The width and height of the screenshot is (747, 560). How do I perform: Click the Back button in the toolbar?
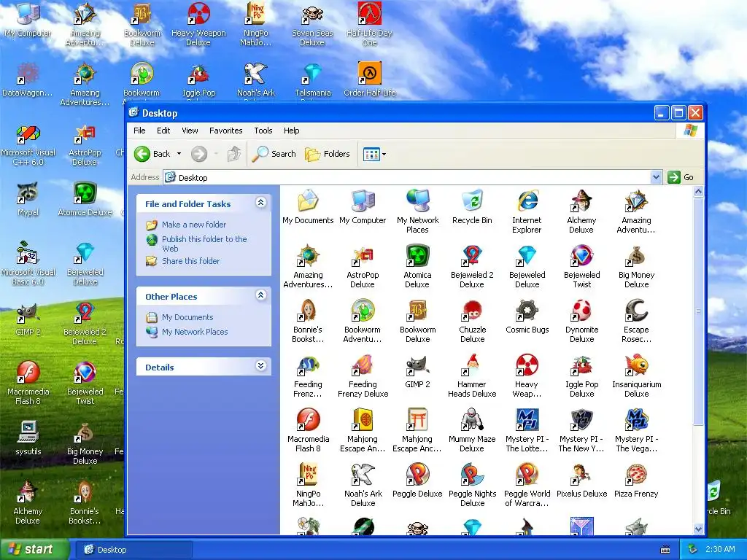click(152, 154)
